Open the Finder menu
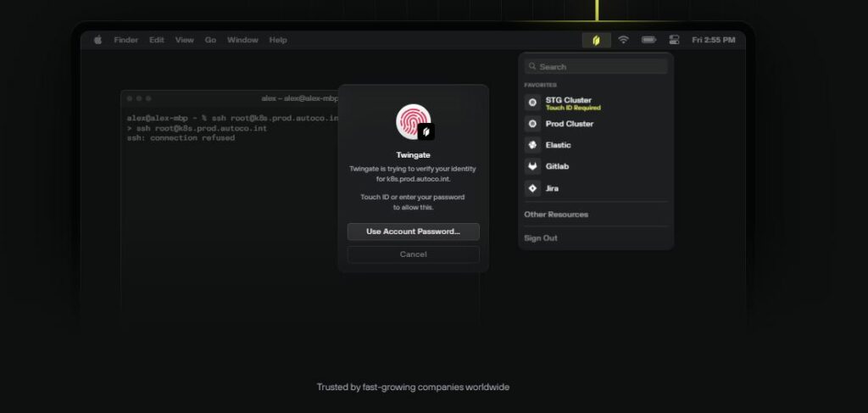Screen dimensions: 868x413 click(126, 40)
